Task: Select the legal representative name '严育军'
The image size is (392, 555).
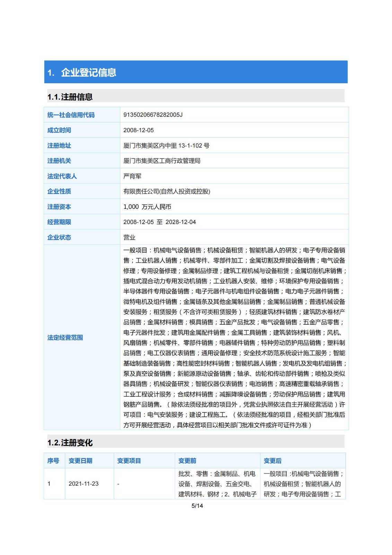Action: [132, 176]
